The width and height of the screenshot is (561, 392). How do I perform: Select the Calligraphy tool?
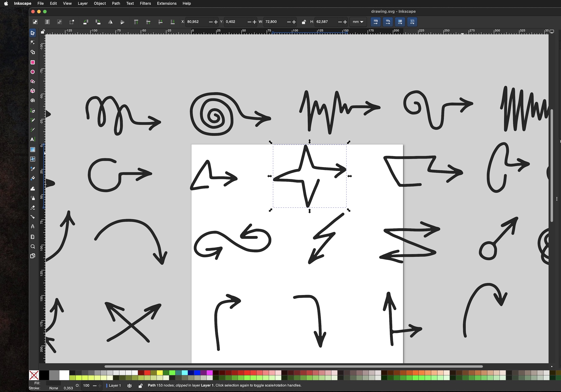pos(33,130)
